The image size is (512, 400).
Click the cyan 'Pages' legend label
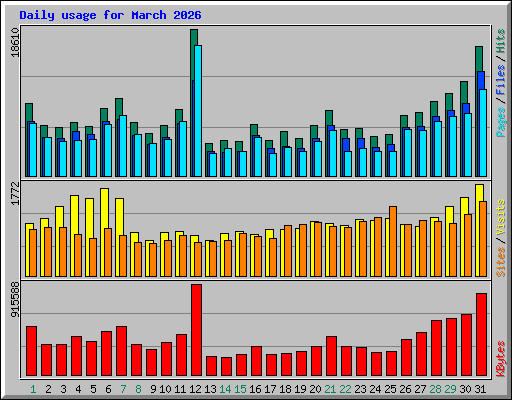point(500,122)
